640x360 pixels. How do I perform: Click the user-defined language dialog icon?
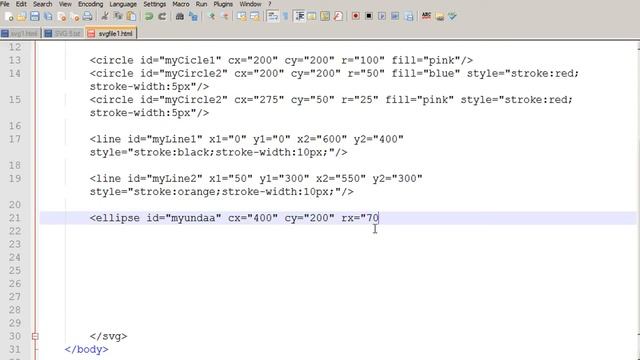coord(312,16)
